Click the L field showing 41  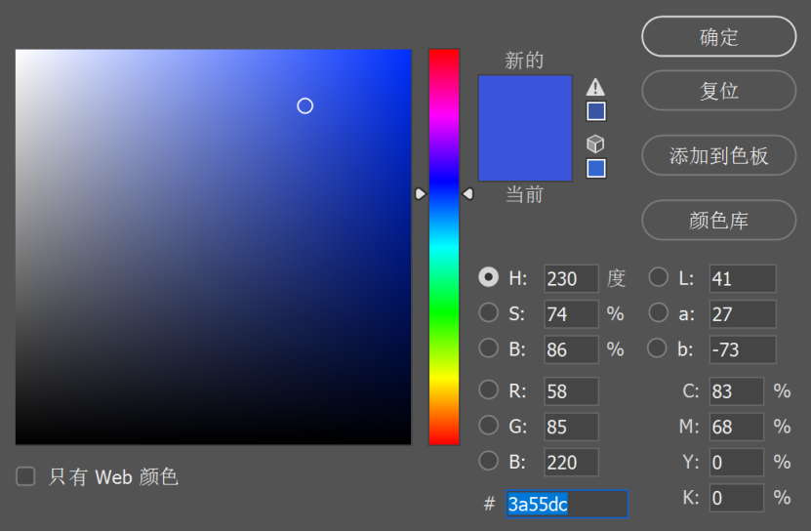[743, 278]
